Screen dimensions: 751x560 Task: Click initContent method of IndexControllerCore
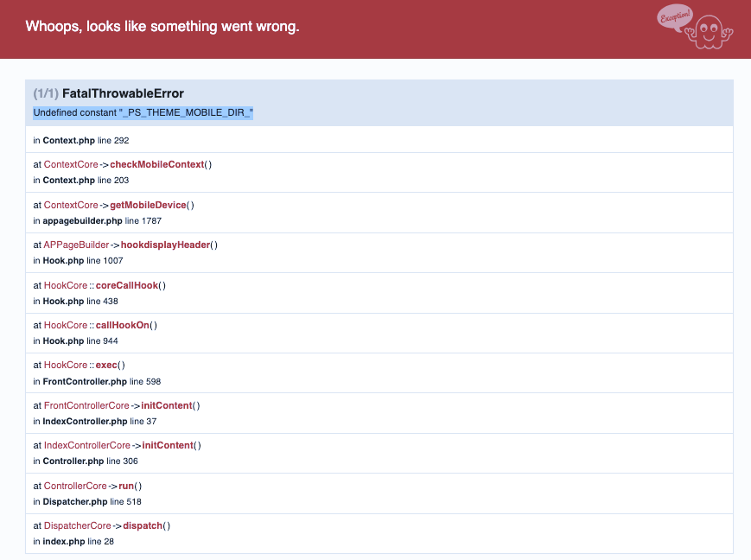168,446
